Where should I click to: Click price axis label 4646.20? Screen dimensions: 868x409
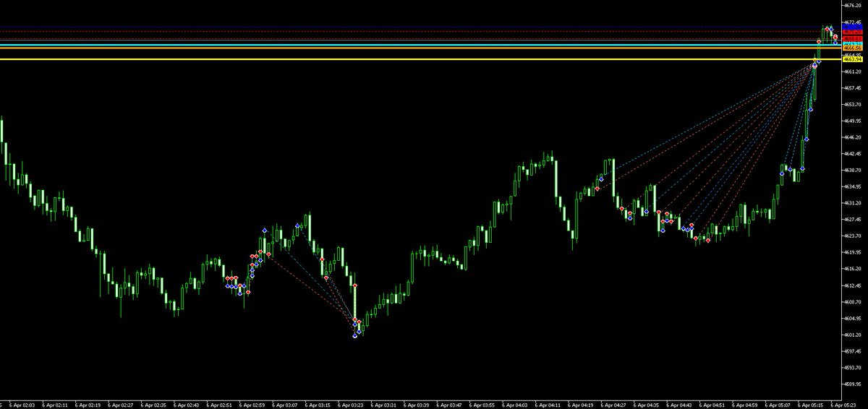pyautogui.click(x=853, y=137)
